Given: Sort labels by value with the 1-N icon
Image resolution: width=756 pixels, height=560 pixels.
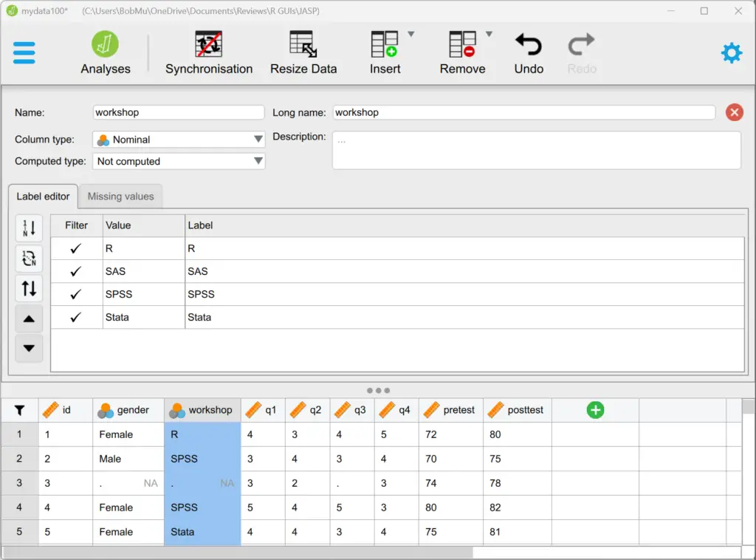Looking at the screenshot, I should coord(29,228).
